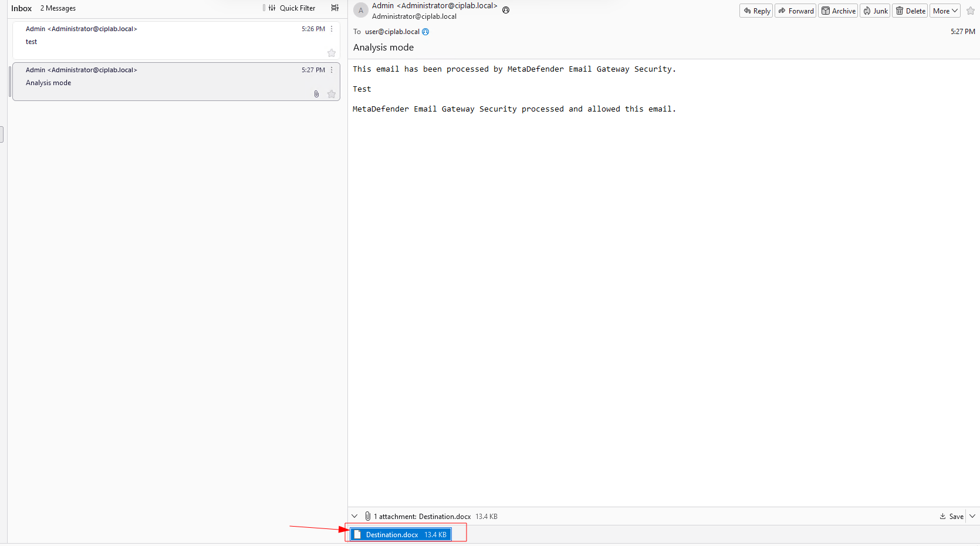Reply to the email
The width and height of the screenshot is (980, 546).
tap(756, 11)
